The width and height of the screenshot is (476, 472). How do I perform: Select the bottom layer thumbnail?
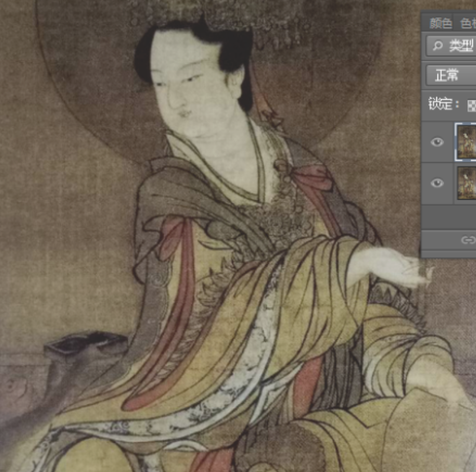(466, 183)
